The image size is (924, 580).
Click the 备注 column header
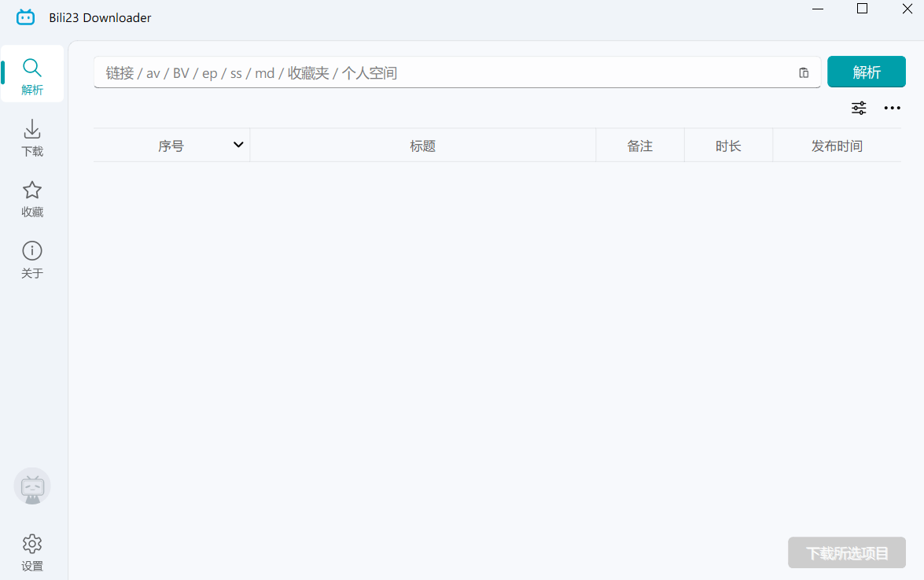pyautogui.click(x=640, y=146)
